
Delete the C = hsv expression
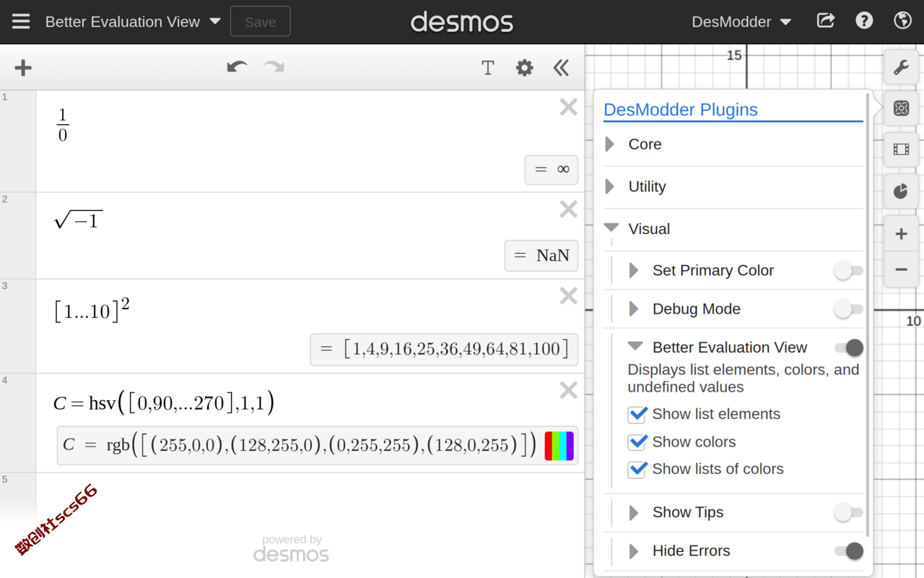click(x=568, y=390)
